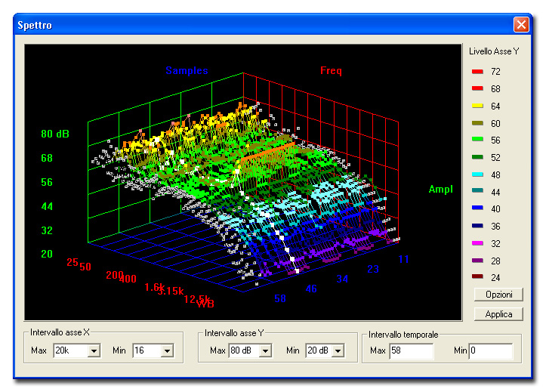
Task: Pick the 28 level purple swatch
Action: [x=477, y=261]
